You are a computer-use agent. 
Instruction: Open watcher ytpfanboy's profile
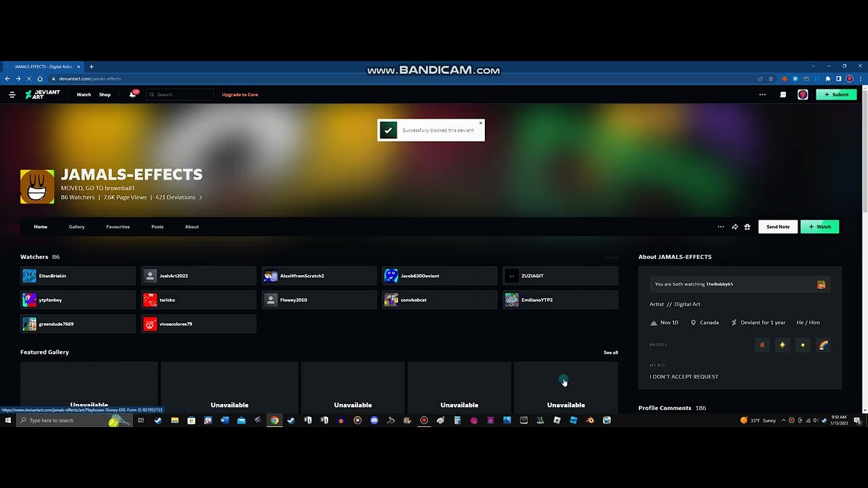pos(78,300)
